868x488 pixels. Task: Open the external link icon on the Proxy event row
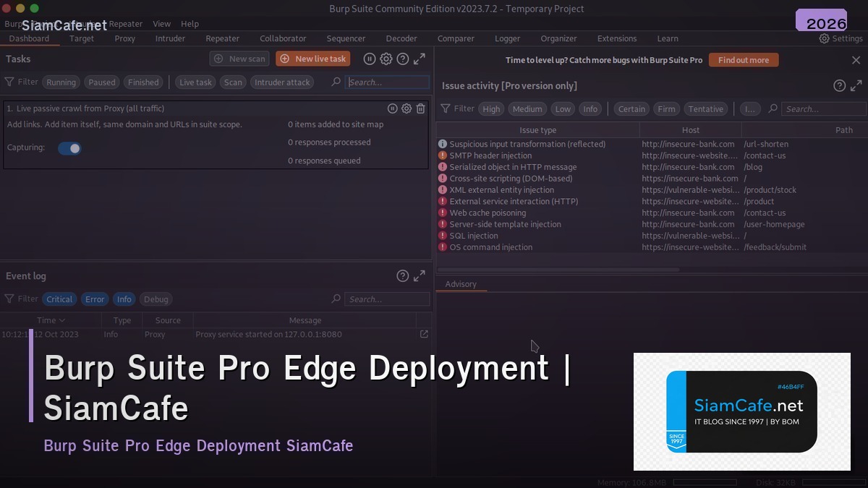pyautogui.click(x=425, y=334)
